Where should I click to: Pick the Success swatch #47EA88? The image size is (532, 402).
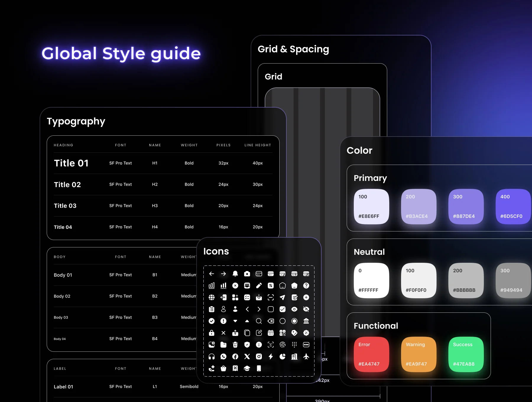(x=466, y=354)
